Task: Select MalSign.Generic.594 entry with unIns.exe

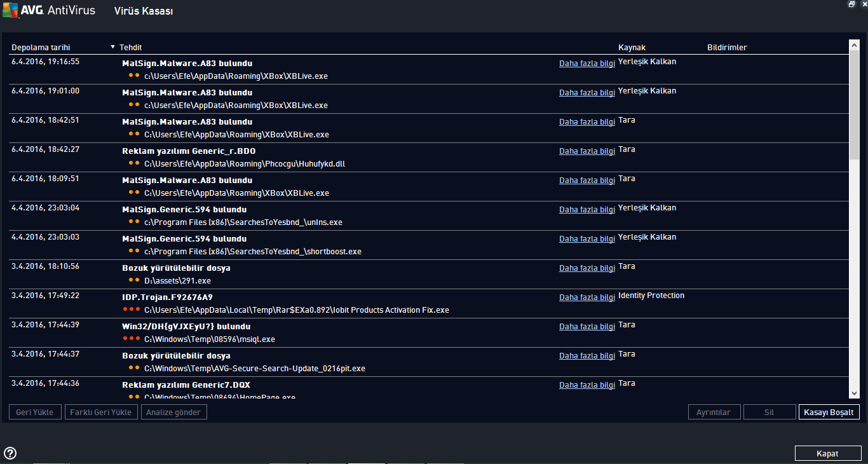Action: 429,216
